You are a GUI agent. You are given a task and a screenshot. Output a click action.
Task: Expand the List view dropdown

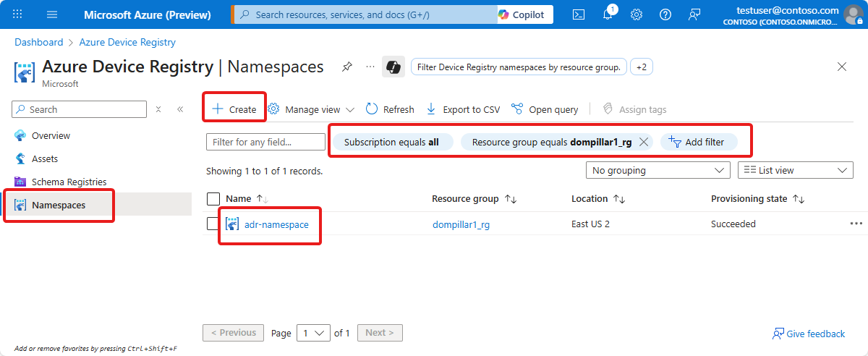(x=795, y=170)
